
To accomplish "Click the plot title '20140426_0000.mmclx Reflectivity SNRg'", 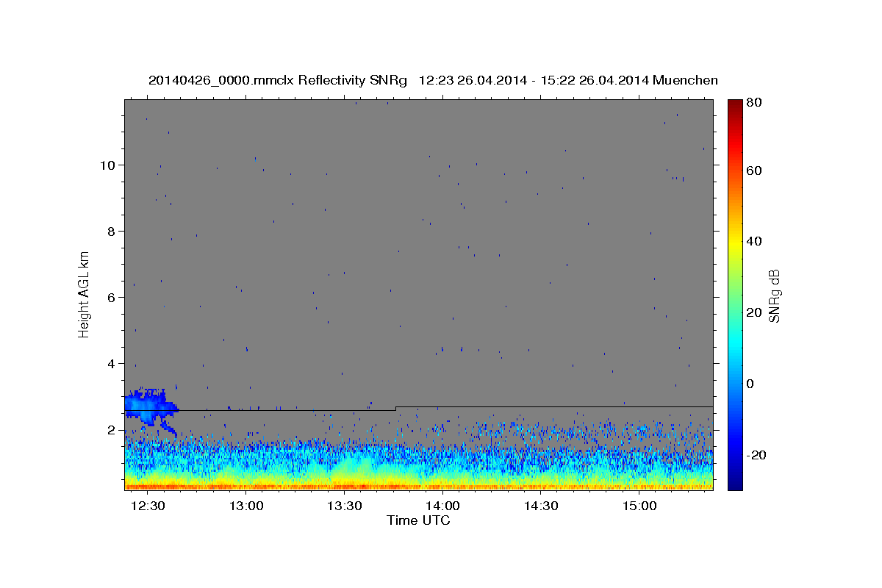I will point(278,80).
